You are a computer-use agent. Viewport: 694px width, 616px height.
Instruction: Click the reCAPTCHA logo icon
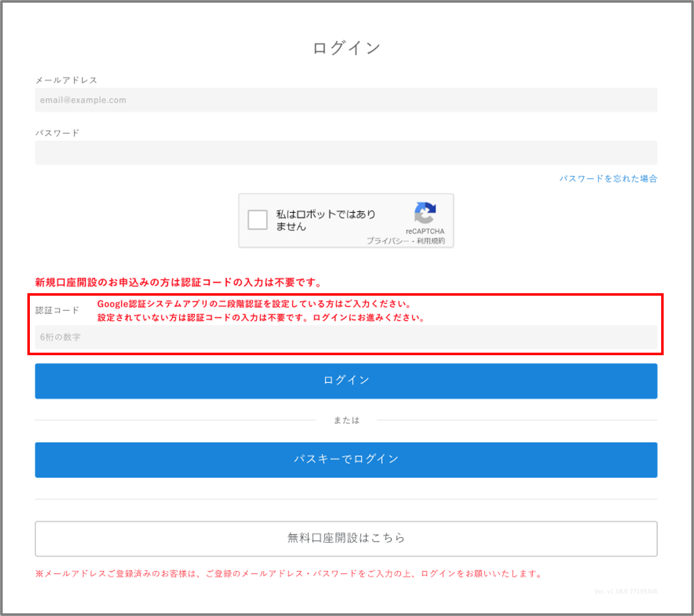425,213
